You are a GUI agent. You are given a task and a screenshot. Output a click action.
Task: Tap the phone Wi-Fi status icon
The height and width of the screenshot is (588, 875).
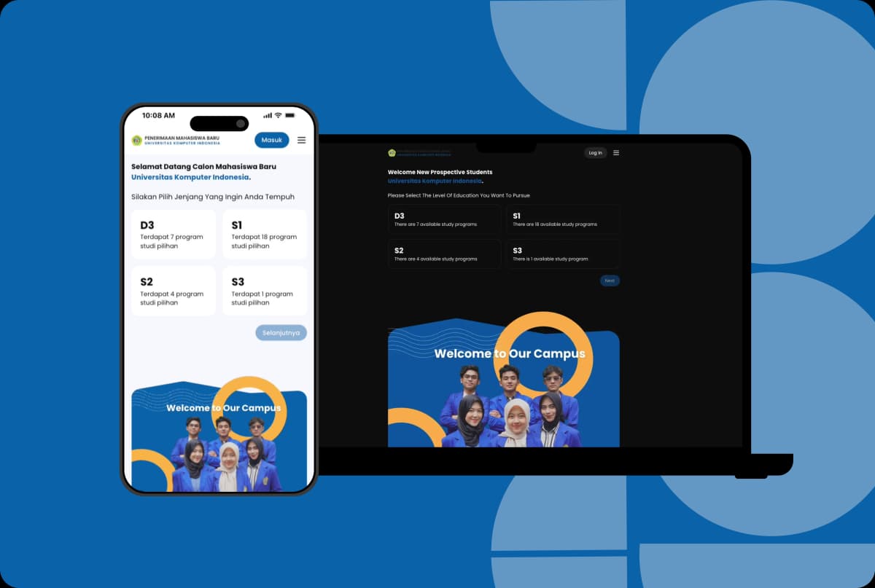(278, 115)
